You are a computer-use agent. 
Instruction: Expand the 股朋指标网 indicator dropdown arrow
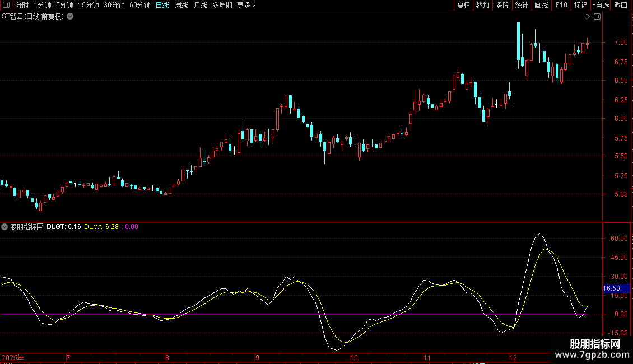(5, 227)
